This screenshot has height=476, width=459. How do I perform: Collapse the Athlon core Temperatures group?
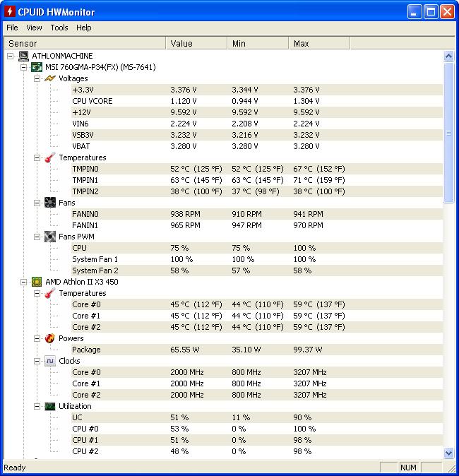coord(37,293)
